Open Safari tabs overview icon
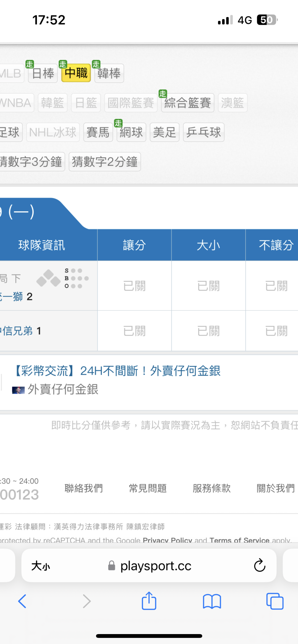Screen dimensions: 298x644 (275, 601)
